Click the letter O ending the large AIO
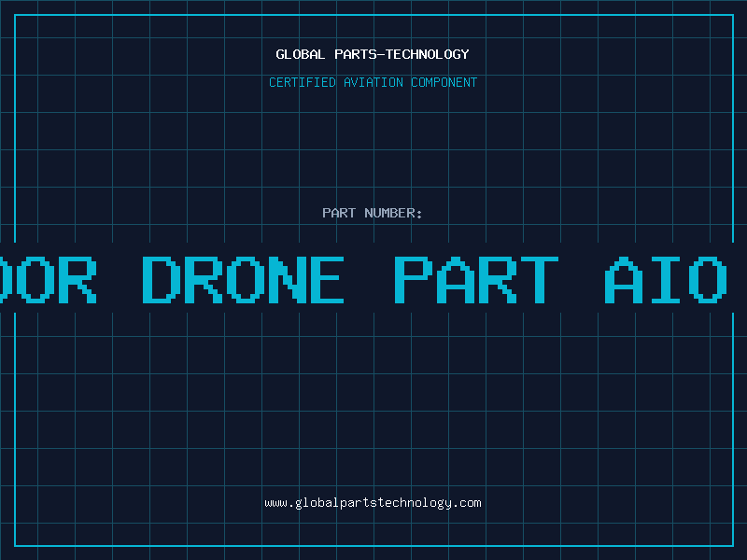This screenshot has height=560, width=747. click(708, 279)
